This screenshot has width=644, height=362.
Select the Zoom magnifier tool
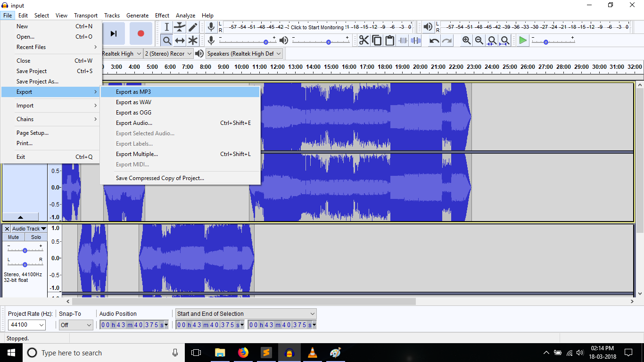[x=166, y=41]
